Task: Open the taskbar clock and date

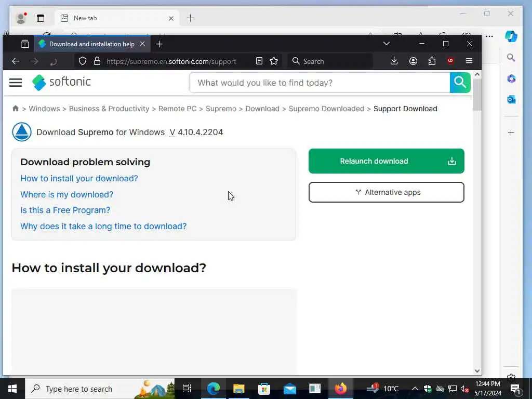Action: 487,389
